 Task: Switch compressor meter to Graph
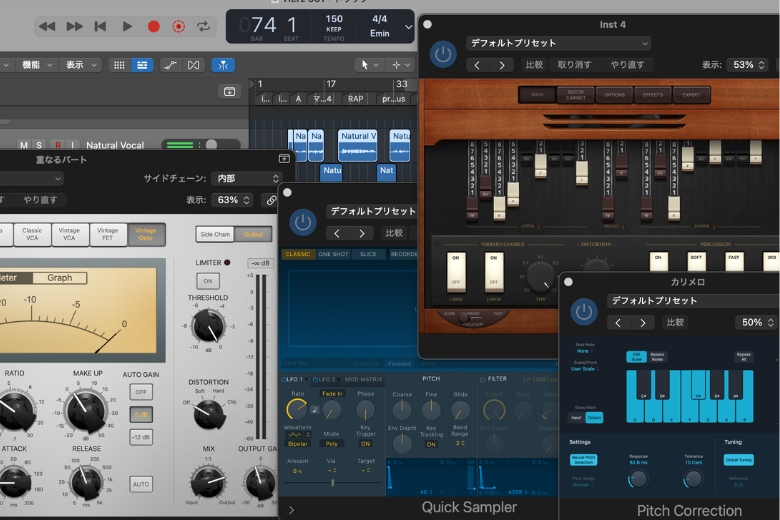pyautogui.click(x=60, y=278)
